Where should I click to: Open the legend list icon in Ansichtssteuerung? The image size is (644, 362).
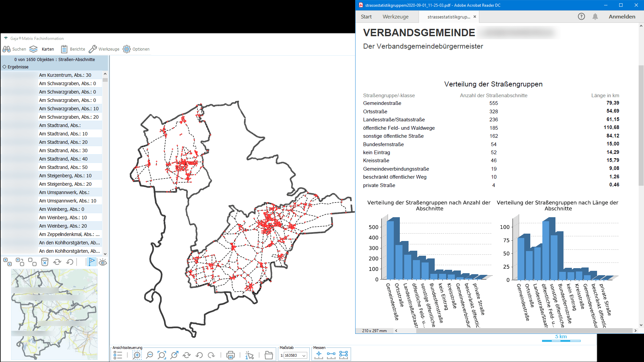pyautogui.click(x=118, y=355)
